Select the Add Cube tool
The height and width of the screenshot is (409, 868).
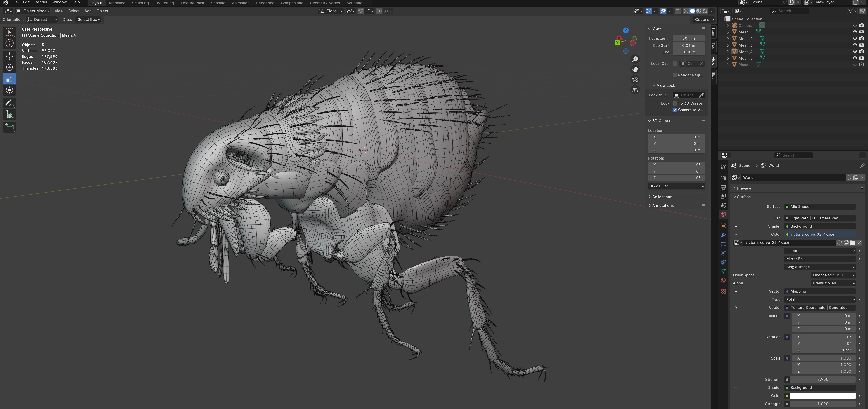[x=9, y=127]
